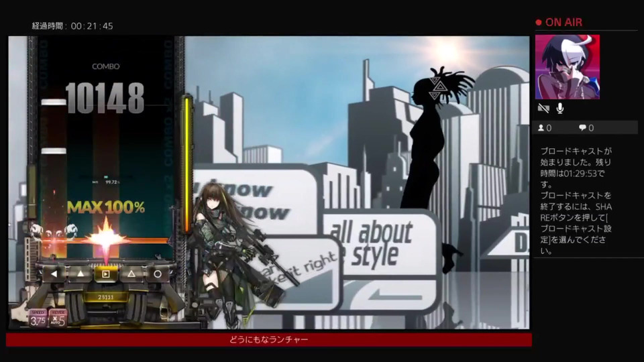Toggle the broadcast microphone icon
The width and height of the screenshot is (644, 362).
559,109
